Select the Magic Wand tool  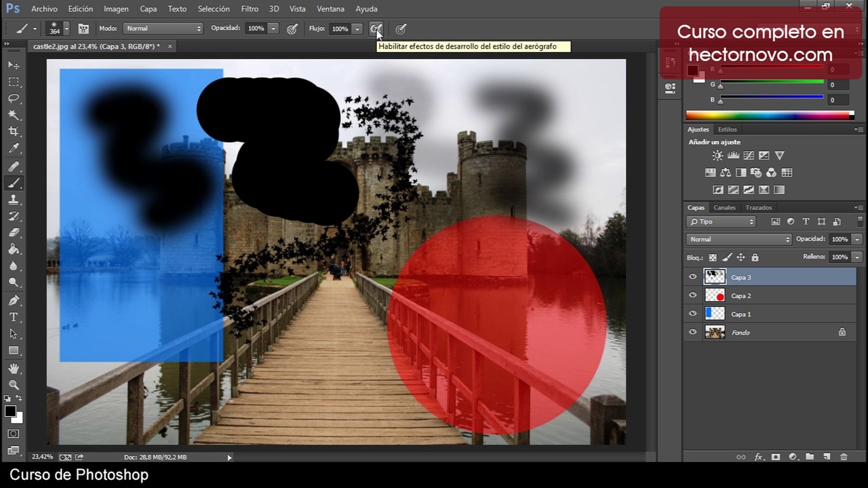tap(14, 115)
